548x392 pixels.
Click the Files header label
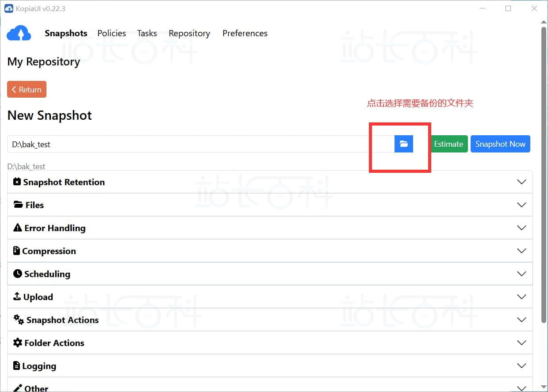34,205
